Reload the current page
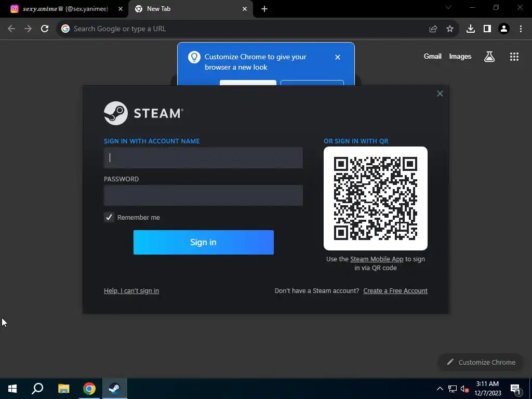532x399 pixels. click(x=45, y=29)
